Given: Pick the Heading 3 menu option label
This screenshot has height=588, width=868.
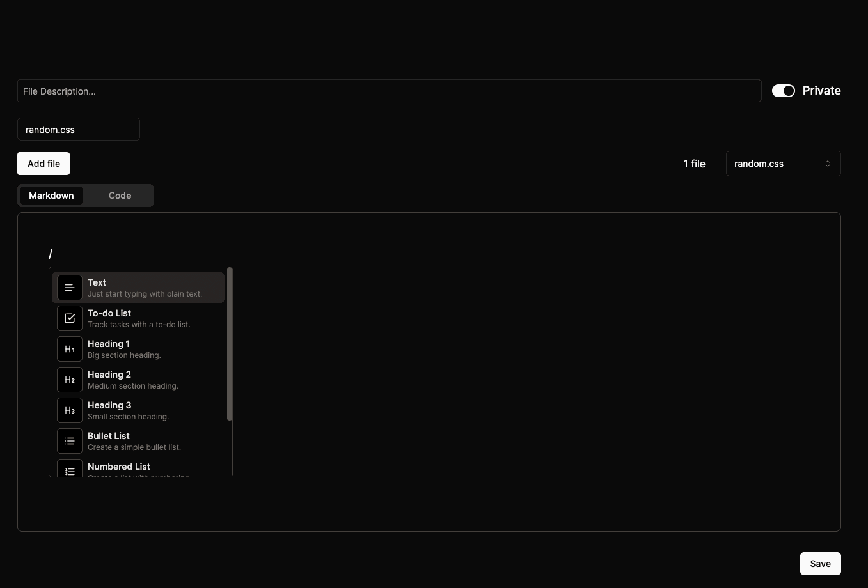Looking at the screenshot, I should [x=109, y=405].
